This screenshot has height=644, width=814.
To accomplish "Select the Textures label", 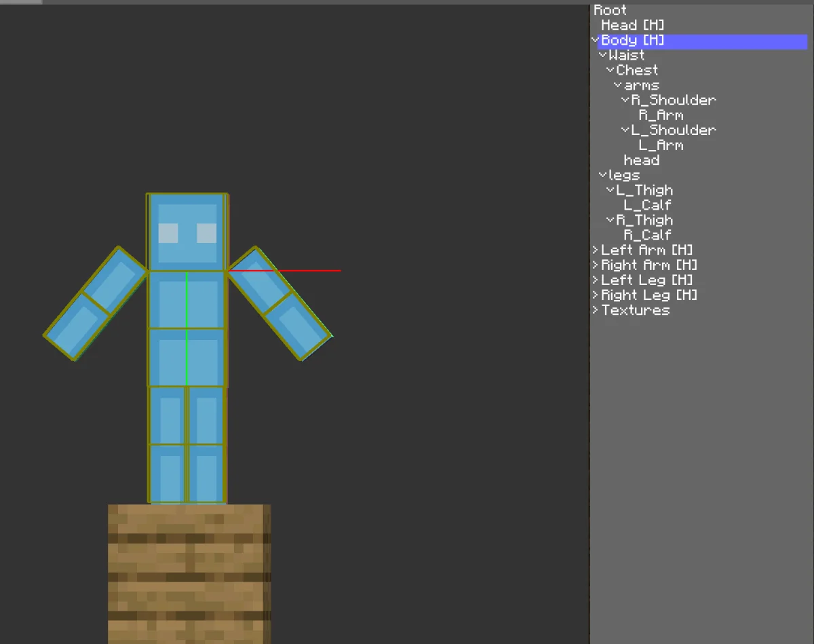I will (x=636, y=310).
